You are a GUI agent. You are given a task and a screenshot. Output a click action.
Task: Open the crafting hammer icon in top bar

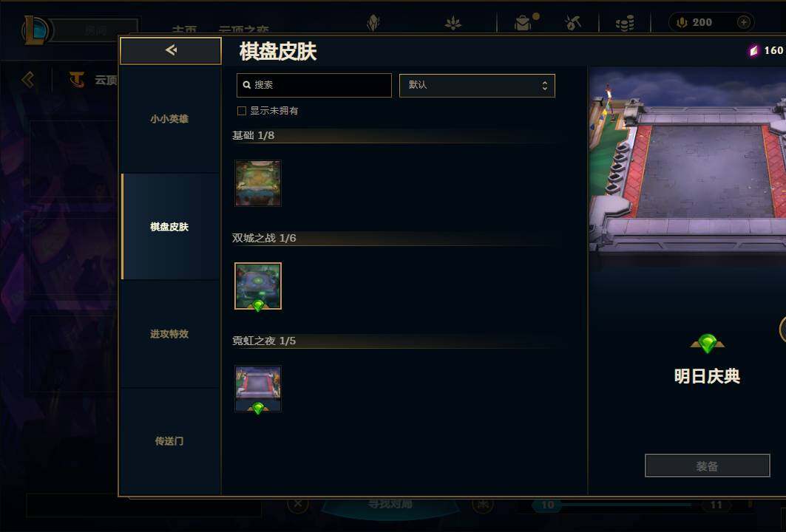pos(572,23)
